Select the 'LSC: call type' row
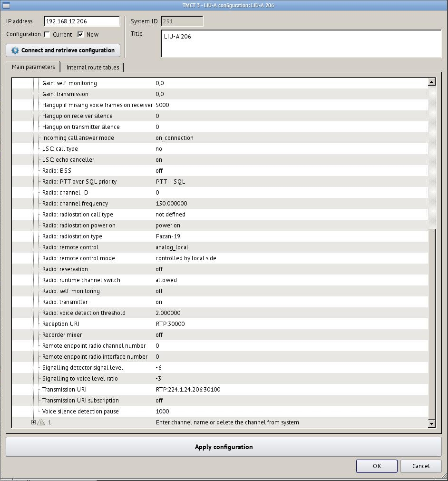 (x=220, y=149)
